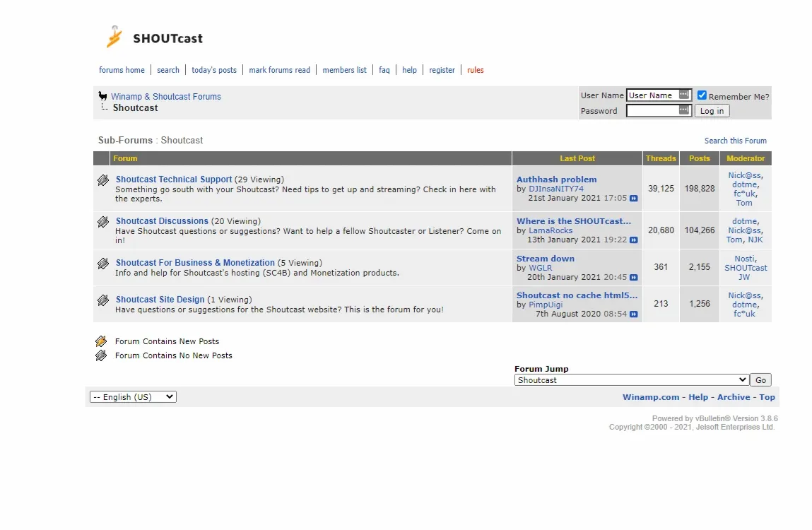Click the SHOUTcast lightning bolt logo
812x530 pixels.
pos(113,35)
